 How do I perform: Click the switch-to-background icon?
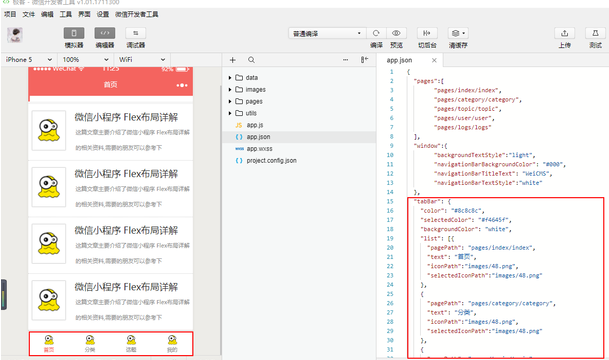tap(427, 33)
